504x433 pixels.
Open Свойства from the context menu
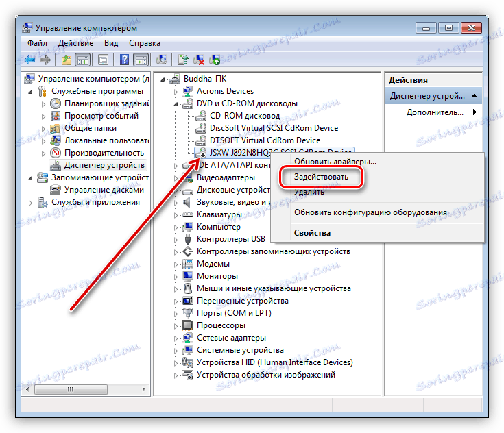(312, 233)
